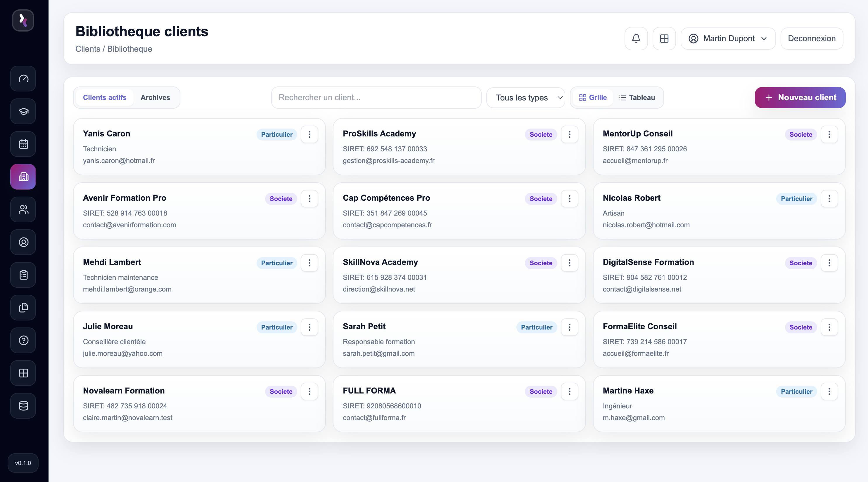Open the calendar icon in sidebar

pos(23,144)
